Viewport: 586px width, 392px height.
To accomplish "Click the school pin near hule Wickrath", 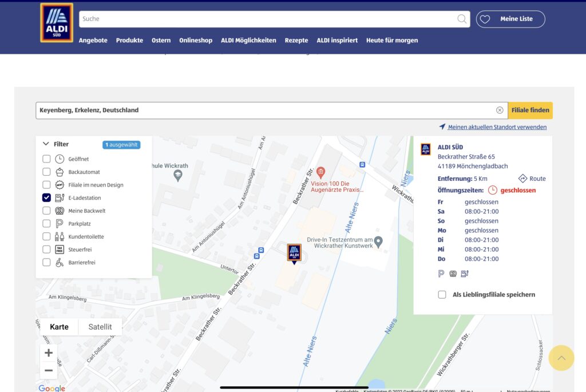I will (178, 176).
